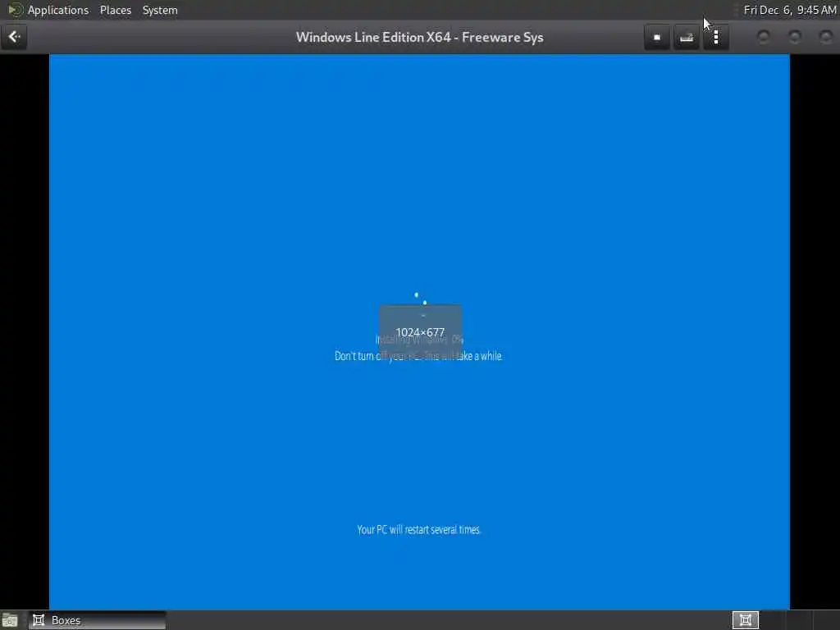Click text 'Your PC will restart several times.'
This screenshot has width=840, height=630.
(419, 530)
